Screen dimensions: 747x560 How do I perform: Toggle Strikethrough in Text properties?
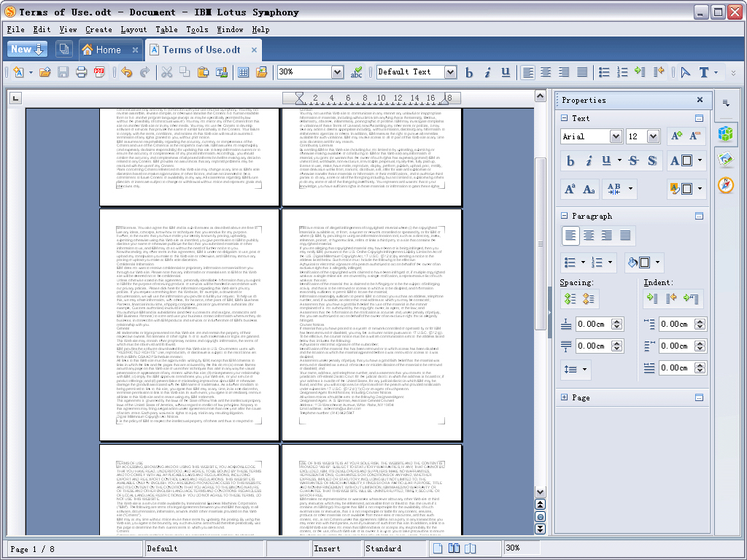click(x=632, y=160)
